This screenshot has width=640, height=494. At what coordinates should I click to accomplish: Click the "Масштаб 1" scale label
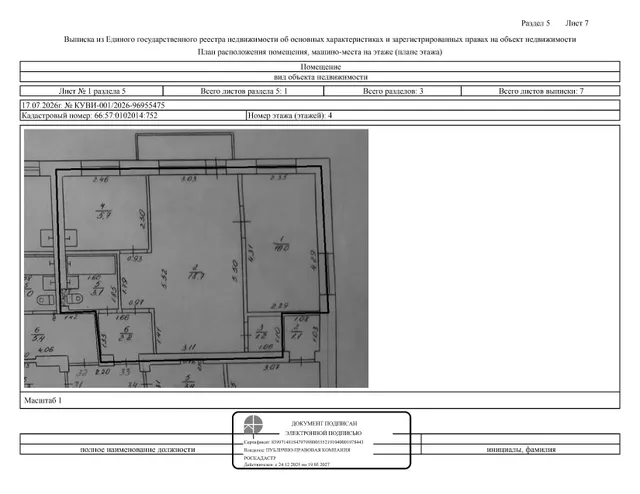pos(43,401)
